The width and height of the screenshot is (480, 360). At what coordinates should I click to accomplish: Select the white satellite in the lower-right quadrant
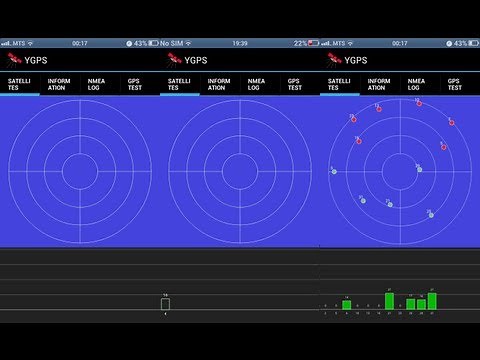[431, 215]
